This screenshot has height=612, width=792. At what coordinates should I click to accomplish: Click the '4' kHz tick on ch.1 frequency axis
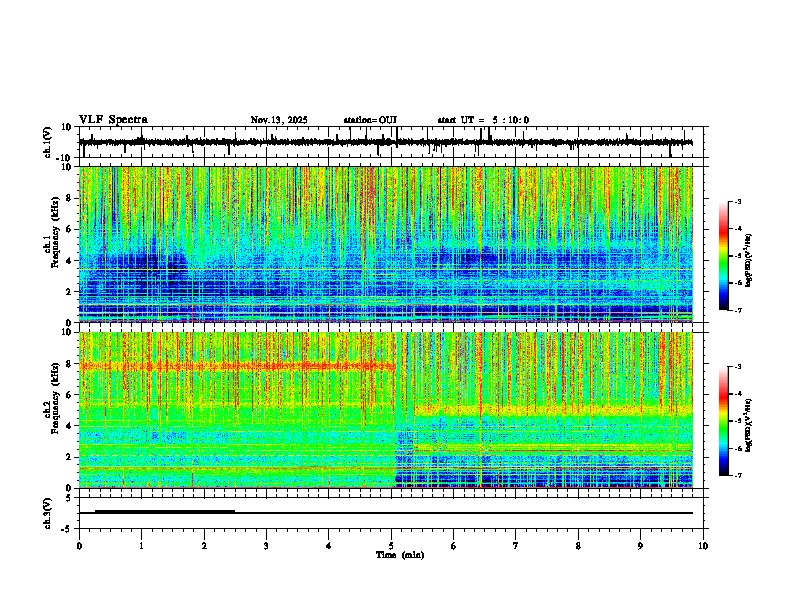click(x=70, y=261)
